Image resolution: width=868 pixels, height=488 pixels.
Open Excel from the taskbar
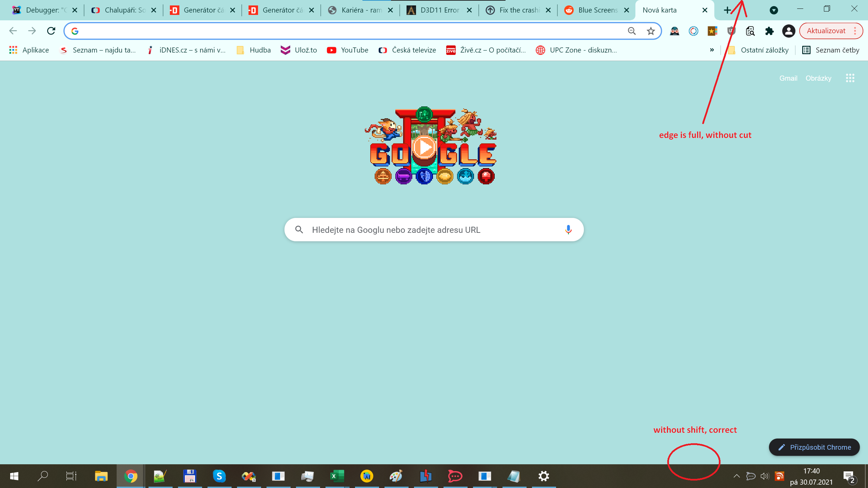point(337,476)
